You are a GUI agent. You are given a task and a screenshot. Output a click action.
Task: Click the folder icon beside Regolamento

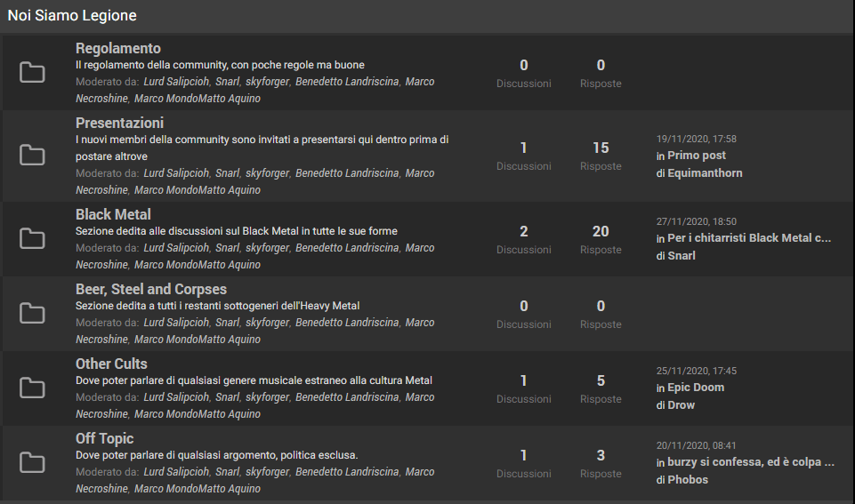pyautogui.click(x=32, y=73)
